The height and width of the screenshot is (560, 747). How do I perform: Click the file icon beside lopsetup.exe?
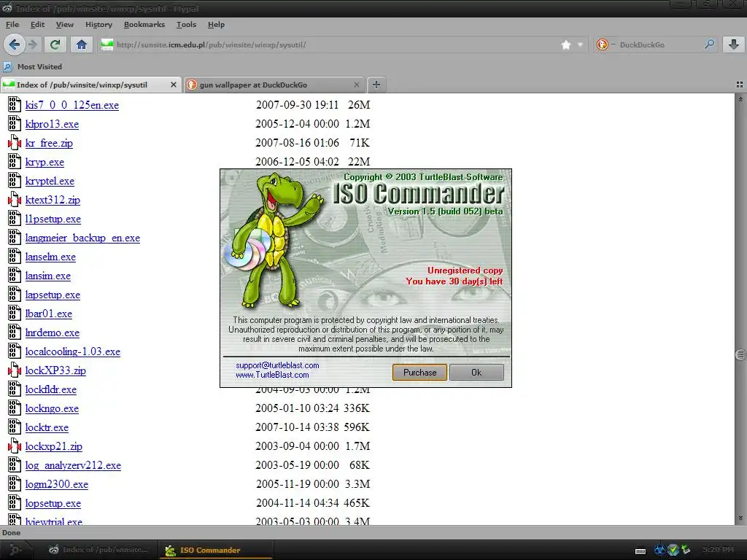click(x=15, y=503)
